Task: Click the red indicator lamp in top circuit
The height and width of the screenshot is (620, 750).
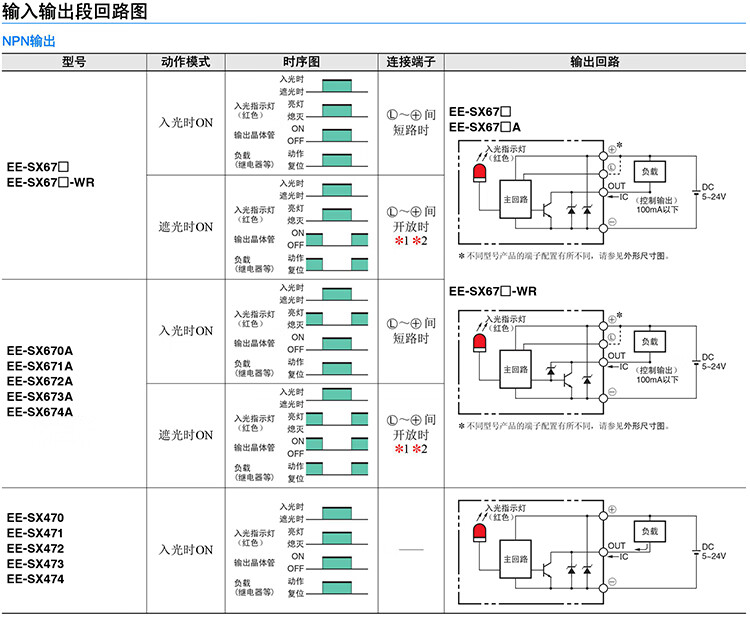Action: [479, 173]
